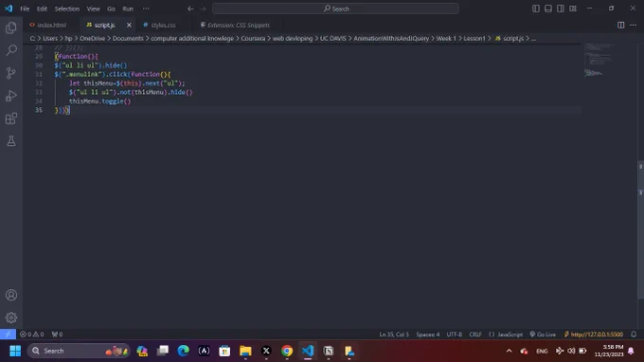Open the Run menu
The width and height of the screenshot is (644, 362).
click(x=128, y=9)
